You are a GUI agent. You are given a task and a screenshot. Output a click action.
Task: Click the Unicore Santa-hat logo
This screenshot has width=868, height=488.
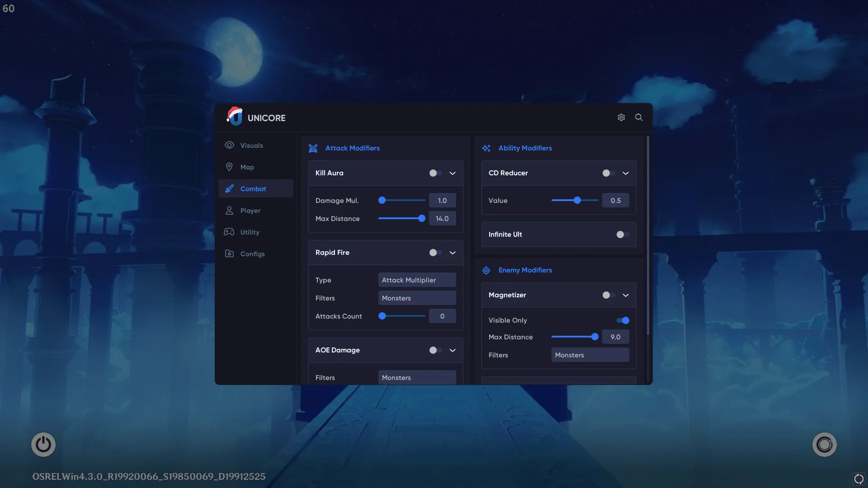235,117
